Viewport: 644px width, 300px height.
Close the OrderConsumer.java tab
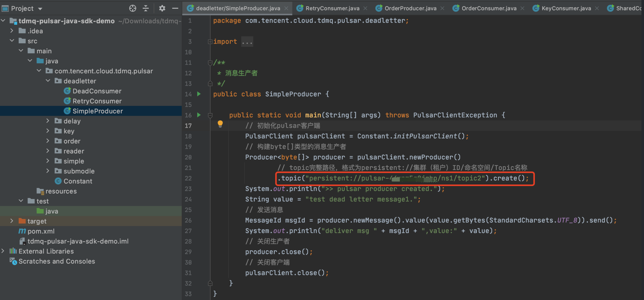pyautogui.click(x=522, y=8)
